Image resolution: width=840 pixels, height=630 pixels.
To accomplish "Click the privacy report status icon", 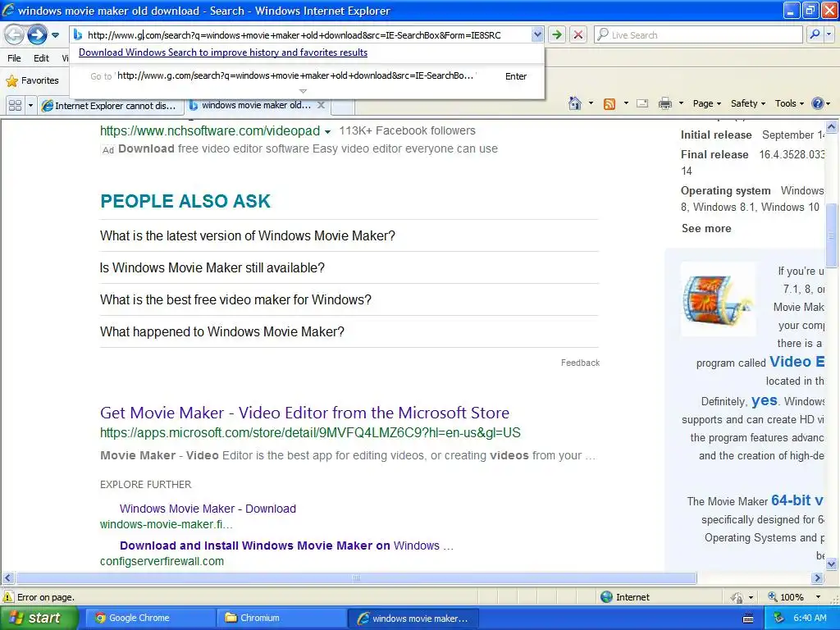I will coord(737,597).
